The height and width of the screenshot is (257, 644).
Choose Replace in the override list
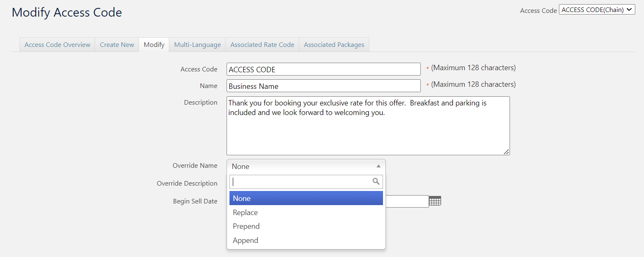306,213
